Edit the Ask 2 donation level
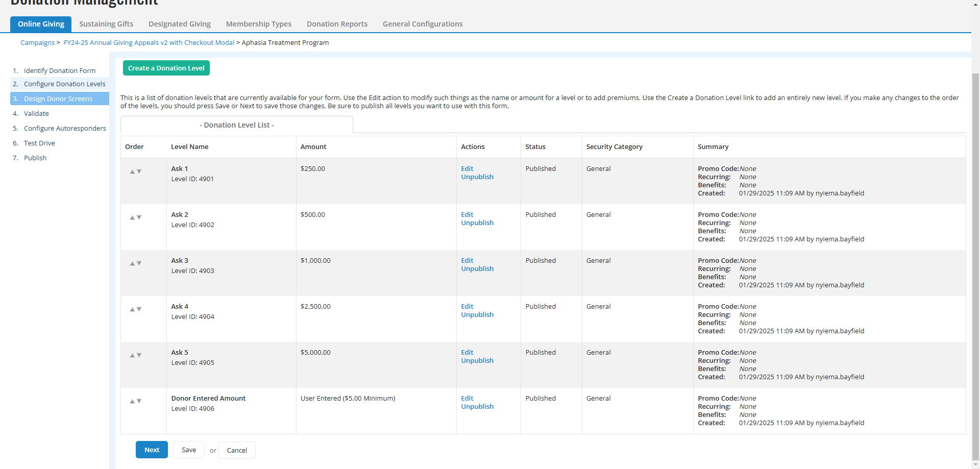The width and height of the screenshot is (980, 469). (x=467, y=214)
